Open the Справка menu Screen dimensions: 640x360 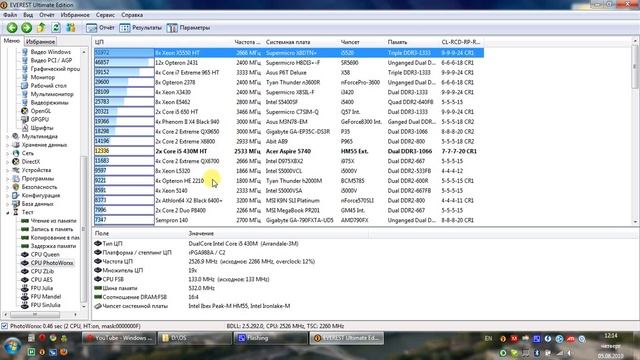click(x=132, y=15)
